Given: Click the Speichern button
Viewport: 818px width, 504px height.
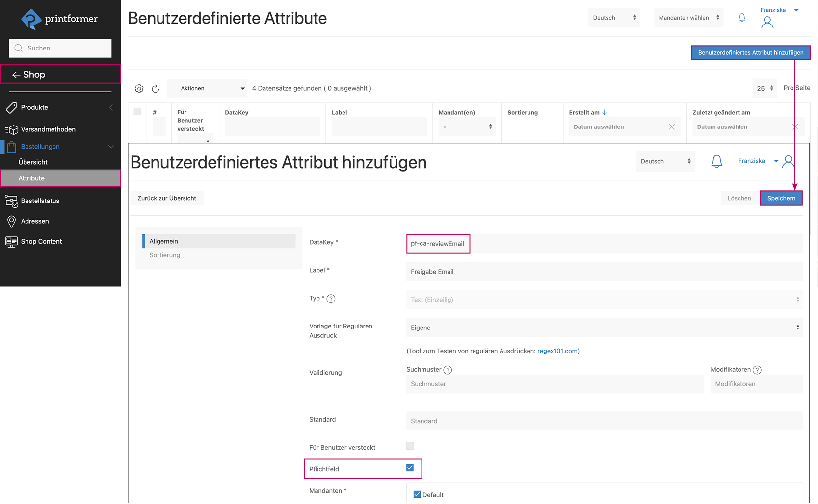Looking at the screenshot, I should click(x=781, y=198).
